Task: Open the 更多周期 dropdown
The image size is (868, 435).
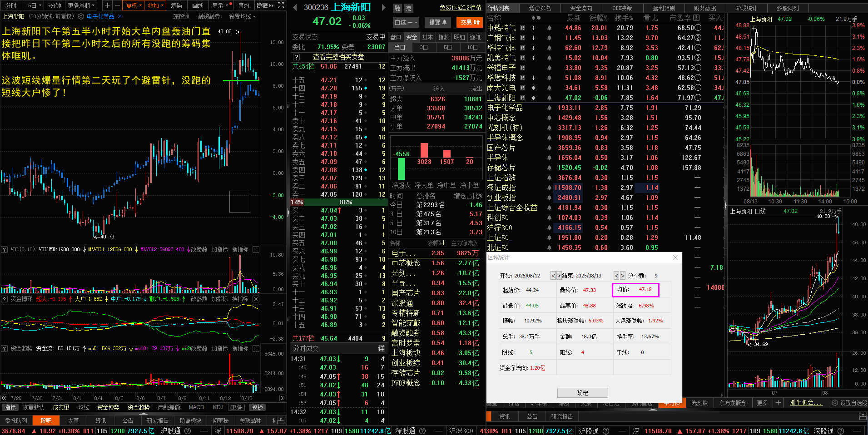Action: pyautogui.click(x=81, y=5)
